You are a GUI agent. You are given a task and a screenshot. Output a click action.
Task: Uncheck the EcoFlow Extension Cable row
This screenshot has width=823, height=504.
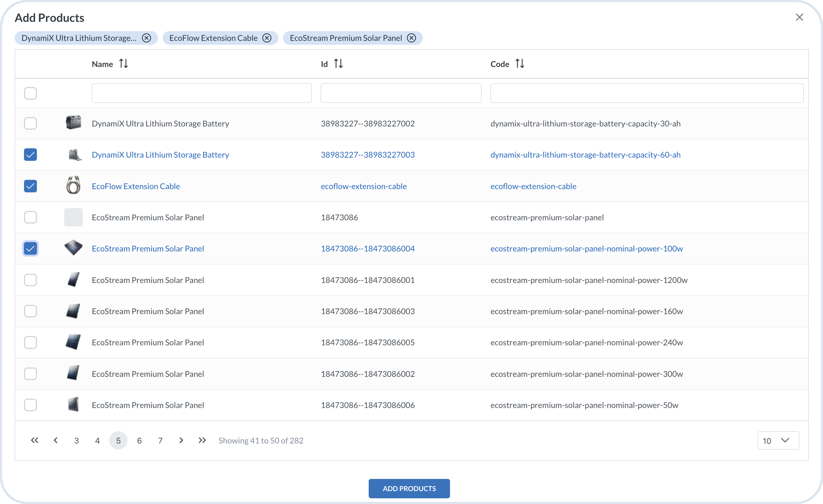pos(30,186)
